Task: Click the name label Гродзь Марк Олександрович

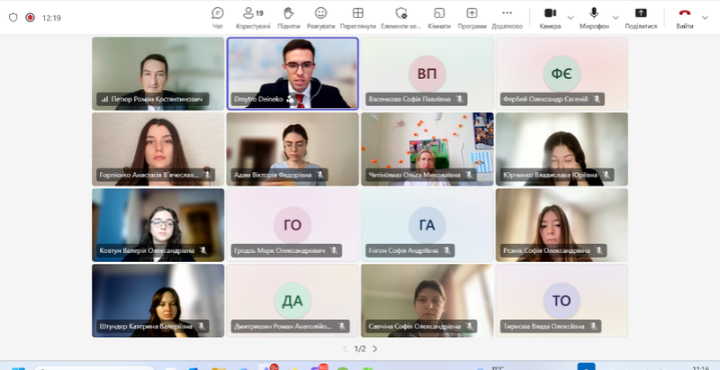Action: click(x=279, y=251)
